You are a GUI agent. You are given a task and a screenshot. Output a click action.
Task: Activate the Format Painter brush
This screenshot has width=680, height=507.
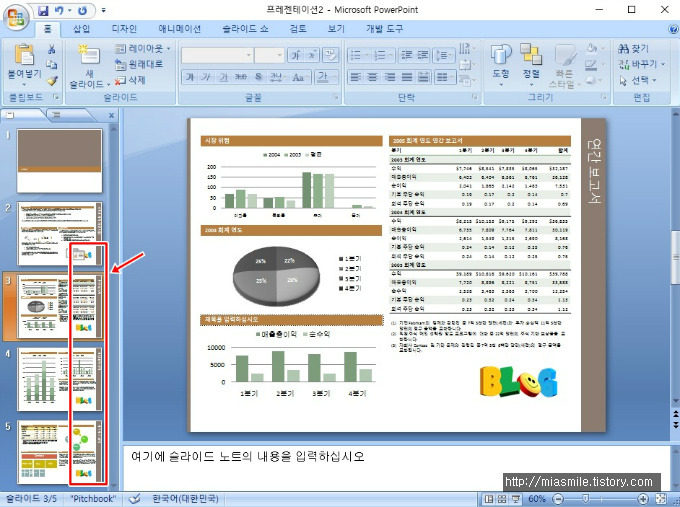pos(52,80)
